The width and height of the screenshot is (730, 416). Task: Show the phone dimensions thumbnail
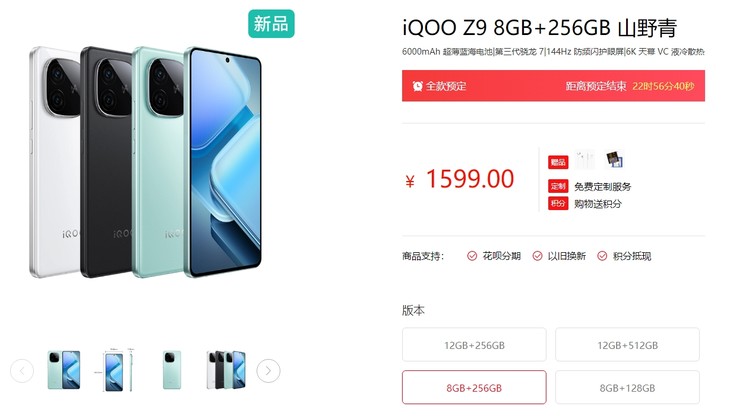click(x=115, y=369)
